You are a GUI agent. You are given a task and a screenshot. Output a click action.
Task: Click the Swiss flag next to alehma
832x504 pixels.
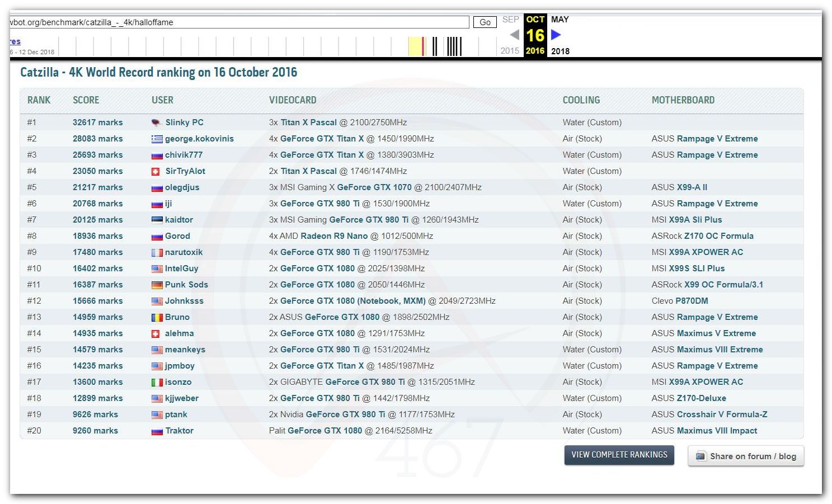point(156,333)
